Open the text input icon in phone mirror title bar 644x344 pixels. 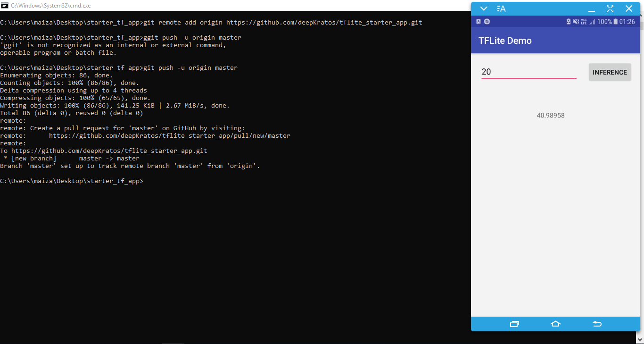pos(501,8)
